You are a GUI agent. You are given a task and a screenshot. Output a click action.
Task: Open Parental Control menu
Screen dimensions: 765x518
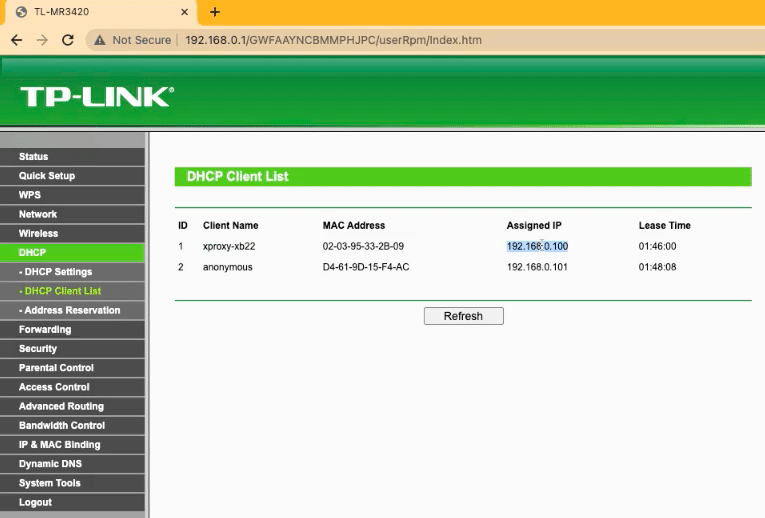coord(72,368)
